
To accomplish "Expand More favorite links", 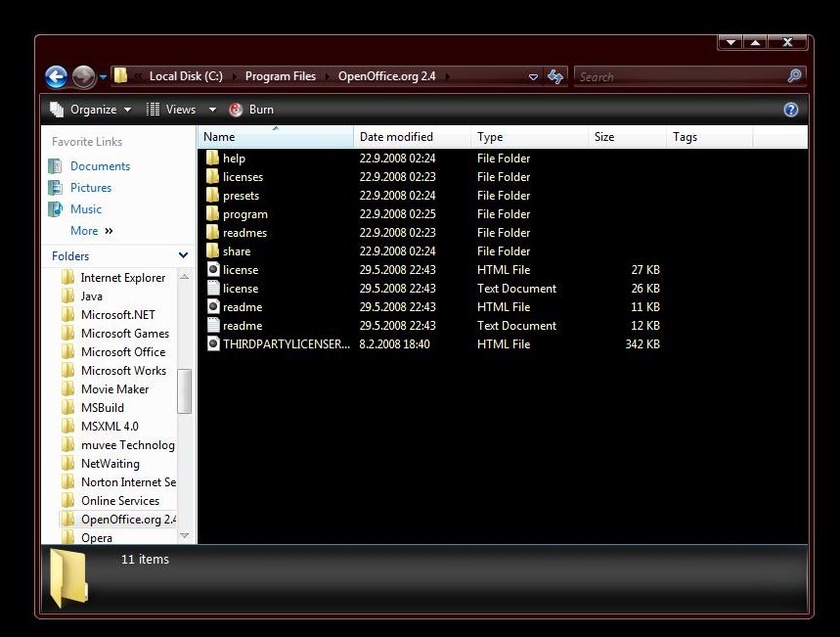I will click(92, 231).
